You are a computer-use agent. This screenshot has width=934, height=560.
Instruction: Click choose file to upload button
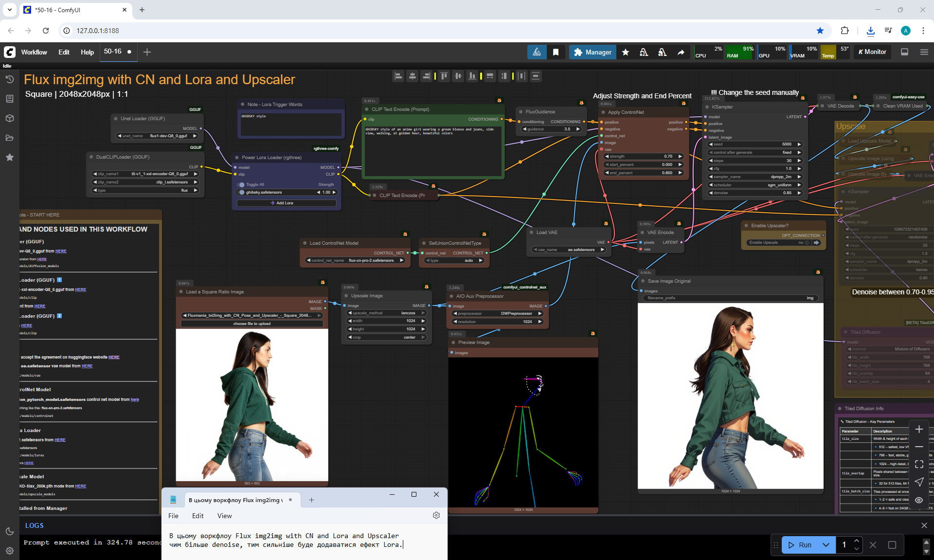pyautogui.click(x=251, y=324)
